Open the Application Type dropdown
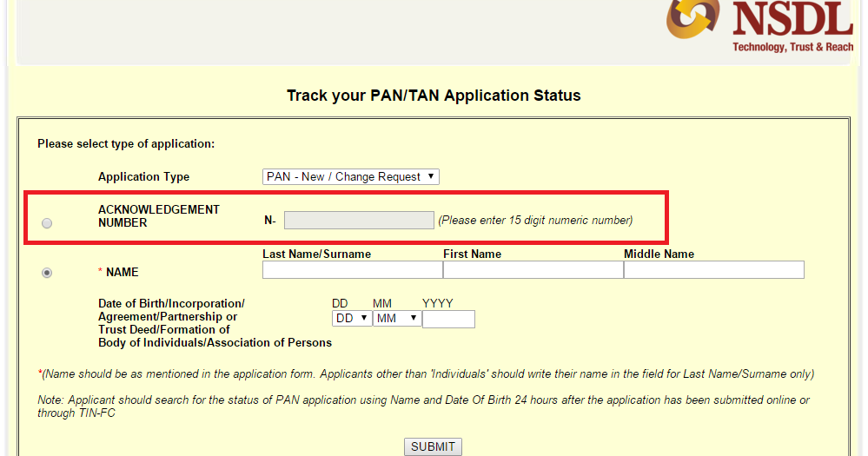This screenshot has width=868, height=456. pos(351,176)
